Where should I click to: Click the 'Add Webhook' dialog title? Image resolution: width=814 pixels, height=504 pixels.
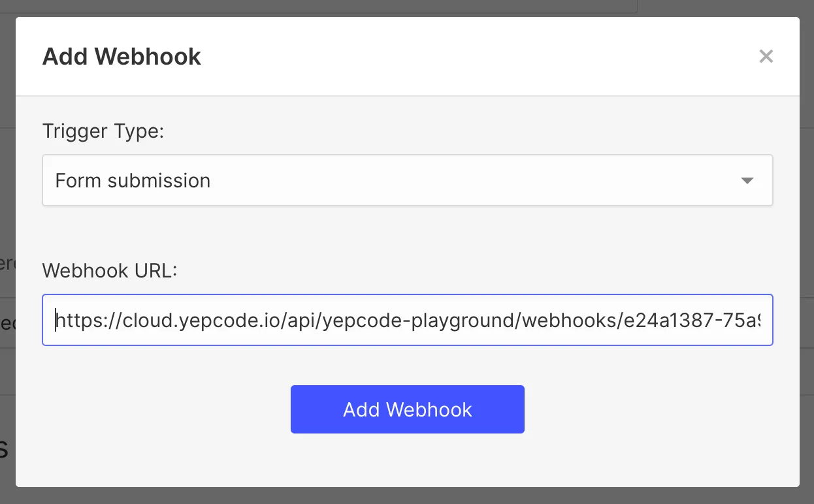click(122, 57)
